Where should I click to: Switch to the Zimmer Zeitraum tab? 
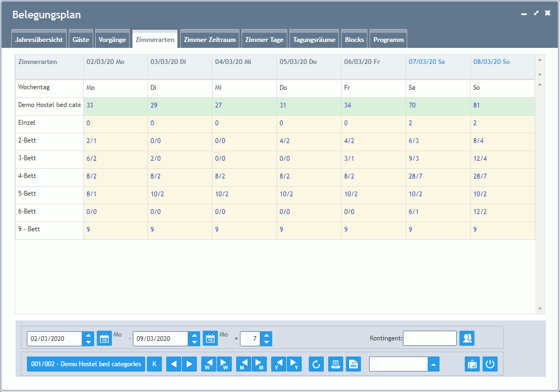[x=210, y=39]
